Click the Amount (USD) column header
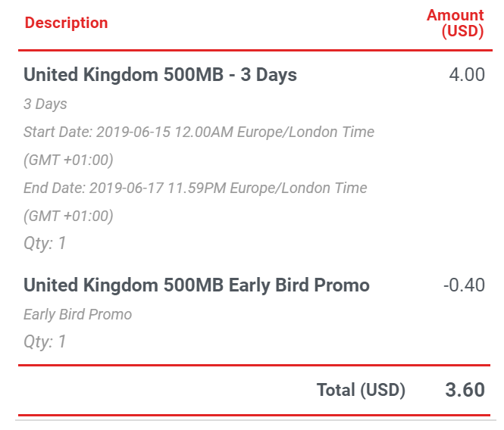Screen dimensions: 504x430 455,23
